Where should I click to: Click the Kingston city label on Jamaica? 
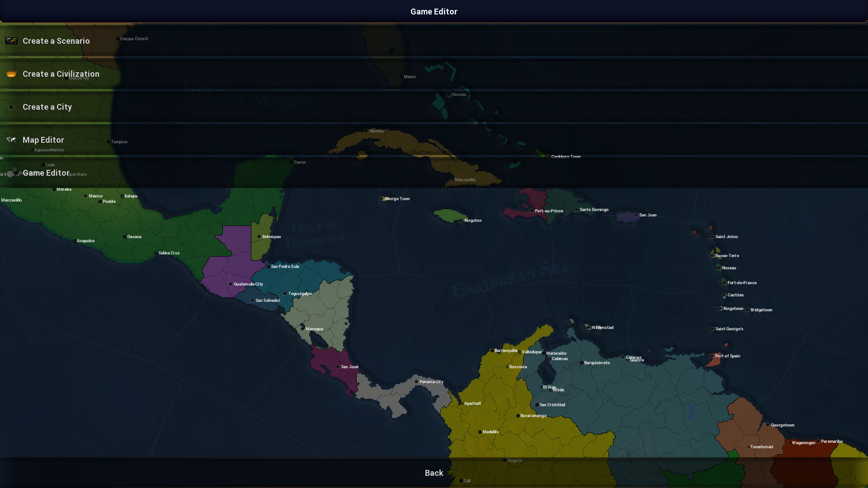point(473,221)
